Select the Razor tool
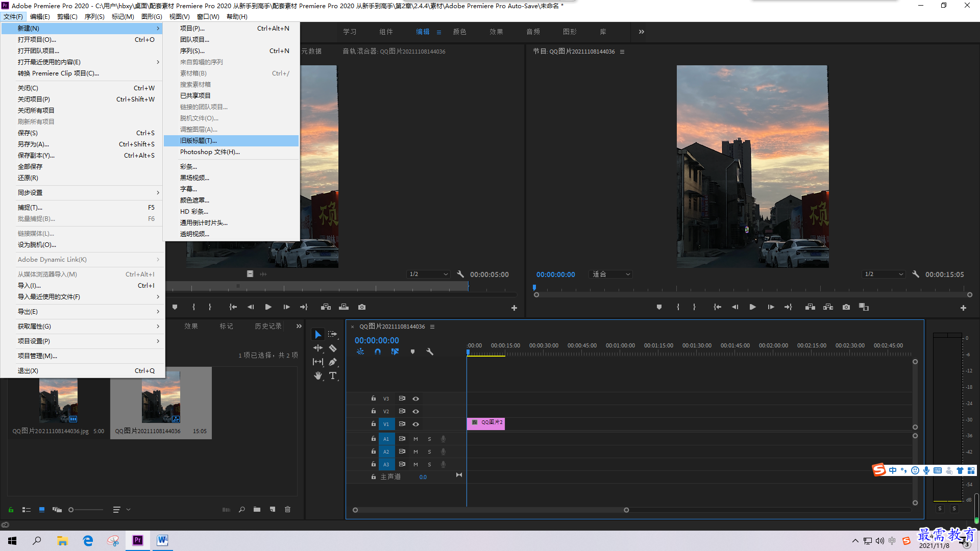Screen dimensions: 980x551 [333, 348]
